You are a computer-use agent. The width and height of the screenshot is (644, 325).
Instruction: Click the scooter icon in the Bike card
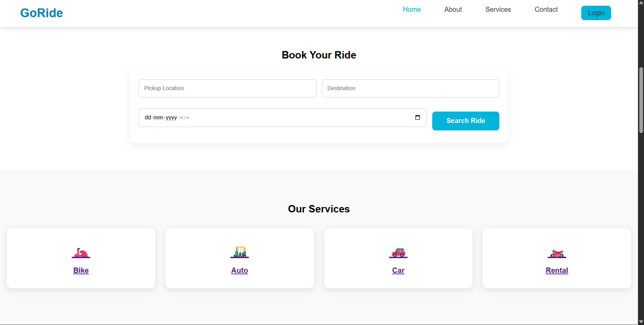pos(81,252)
